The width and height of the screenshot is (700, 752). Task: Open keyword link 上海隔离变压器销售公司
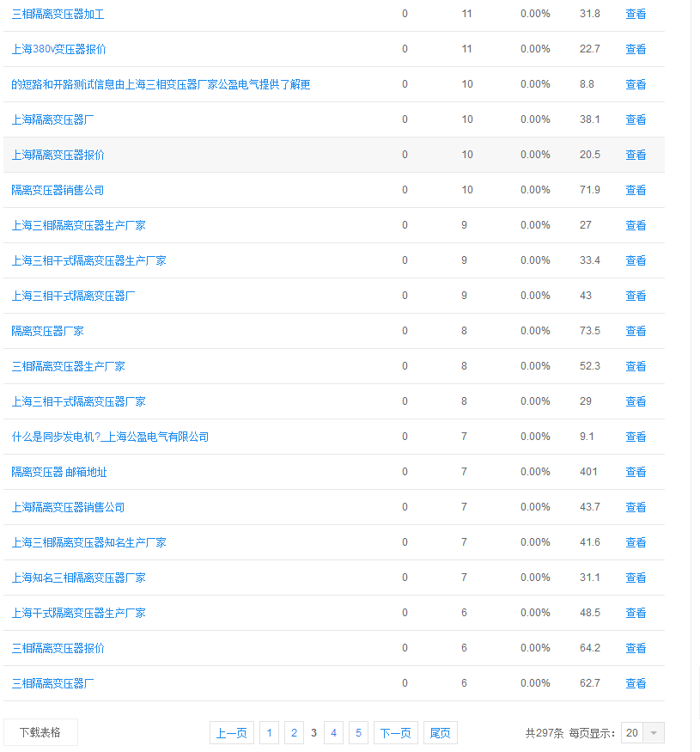[68, 508]
